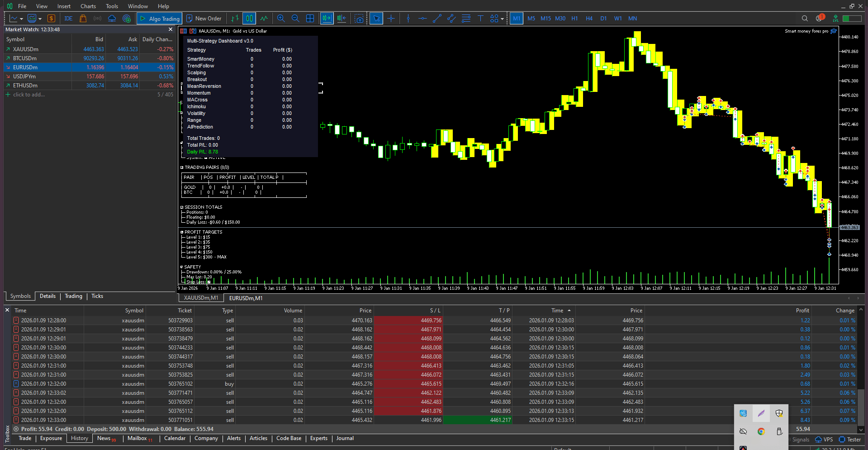
Task: Open the Charts menu
Action: click(x=88, y=6)
